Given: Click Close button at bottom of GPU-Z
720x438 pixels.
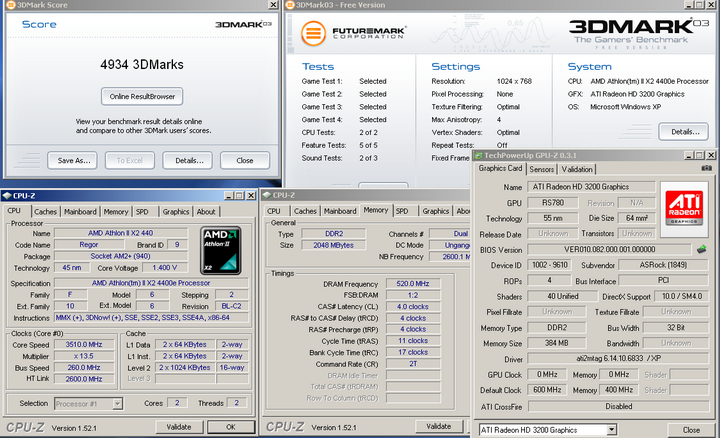Looking at the screenshot, I should click(691, 430).
